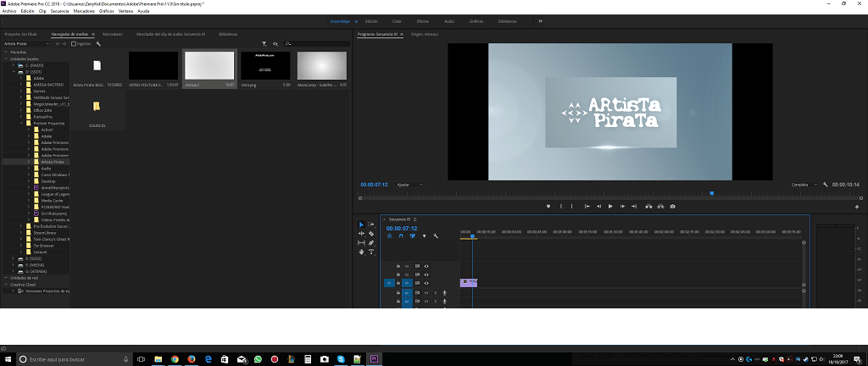This screenshot has height=366, width=868.
Task: Export frame with the camera icon
Action: [672, 206]
